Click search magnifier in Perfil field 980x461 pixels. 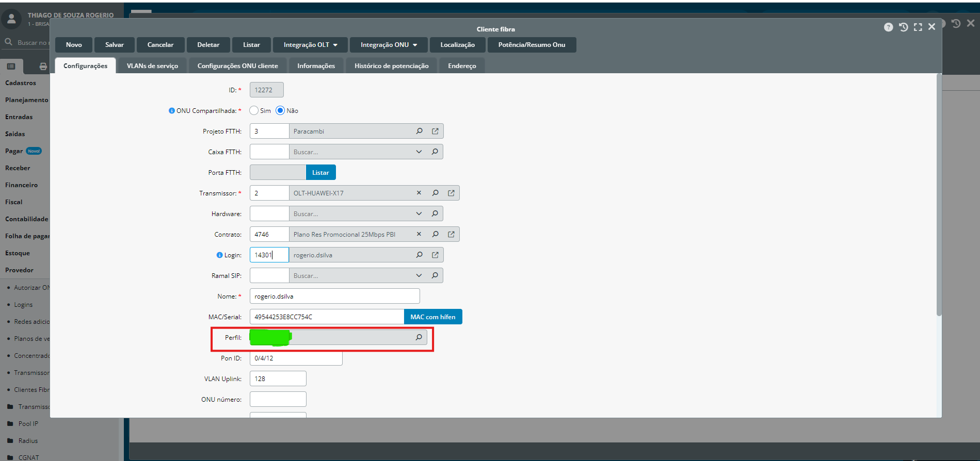tap(419, 337)
